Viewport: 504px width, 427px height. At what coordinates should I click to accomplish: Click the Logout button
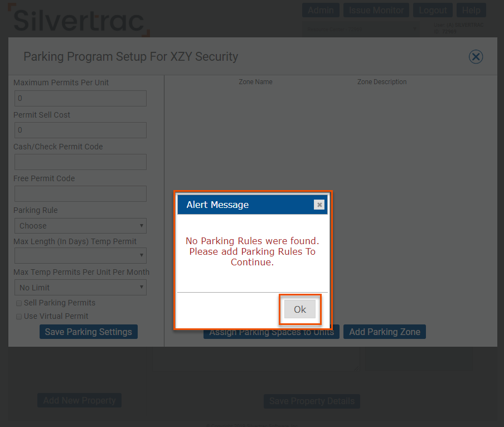(x=433, y=10)
